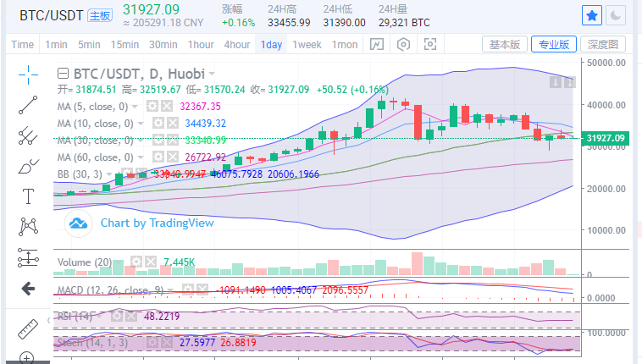Select the text annotation tool
The height and width of the screenshot is (364, 642).
(x=28, y=196)
